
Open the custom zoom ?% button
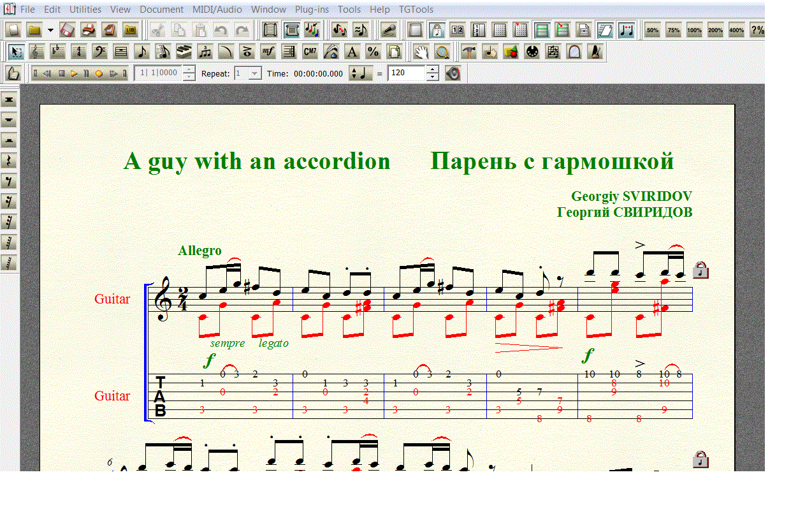point(757,30)
